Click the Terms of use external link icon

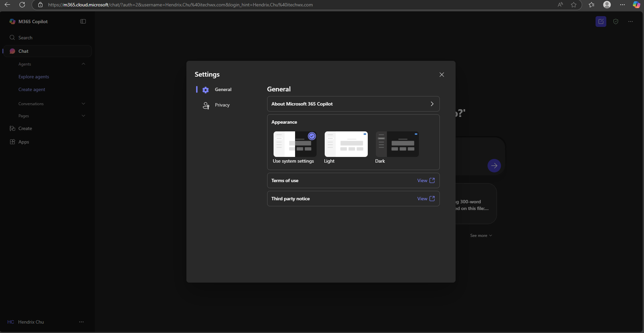[x=432, y=180]
